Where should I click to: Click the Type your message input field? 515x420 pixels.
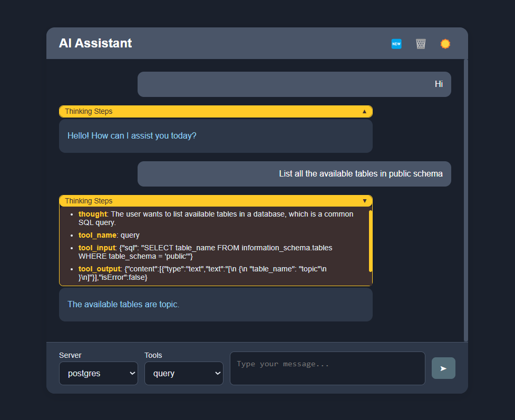(x=327, y=368)
